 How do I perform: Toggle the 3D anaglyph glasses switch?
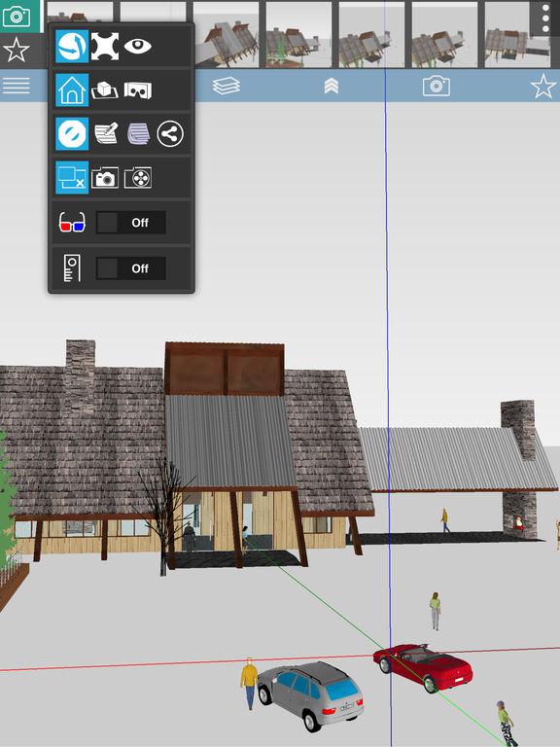coord(131,223)
